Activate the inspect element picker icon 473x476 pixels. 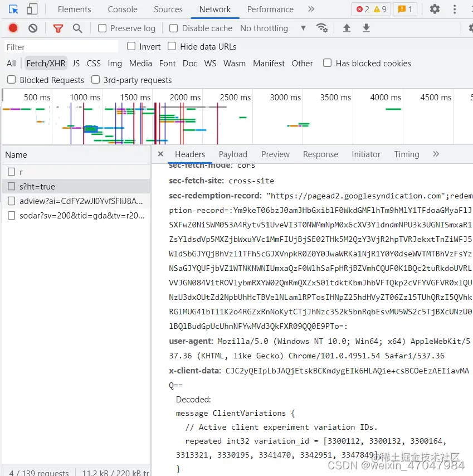(x=13, y=9)
